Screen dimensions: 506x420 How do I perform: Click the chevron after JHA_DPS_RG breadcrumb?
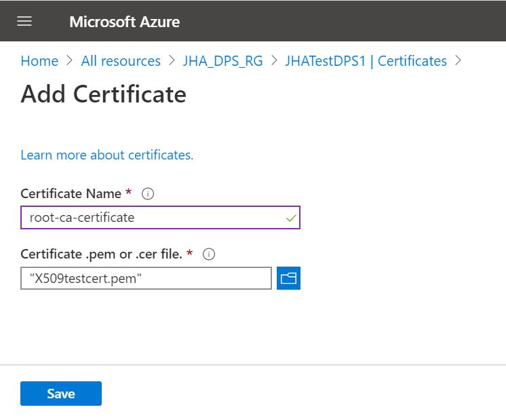click(x=274, y=61)
